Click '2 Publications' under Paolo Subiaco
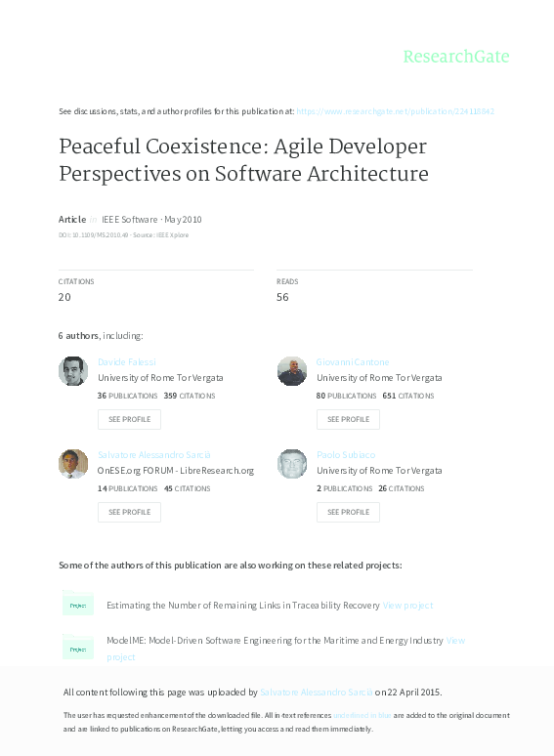The height and width of the screenshot is (756, 554). coord(344,488)
